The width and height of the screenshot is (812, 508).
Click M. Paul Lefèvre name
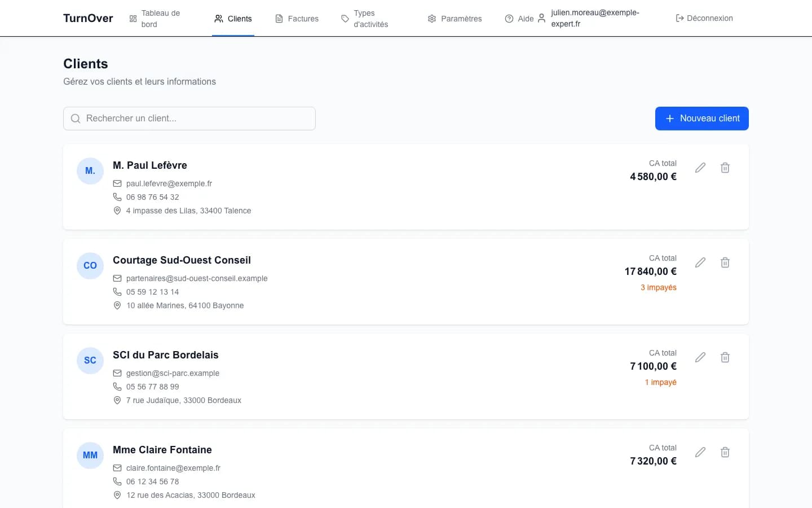[150, 165]
